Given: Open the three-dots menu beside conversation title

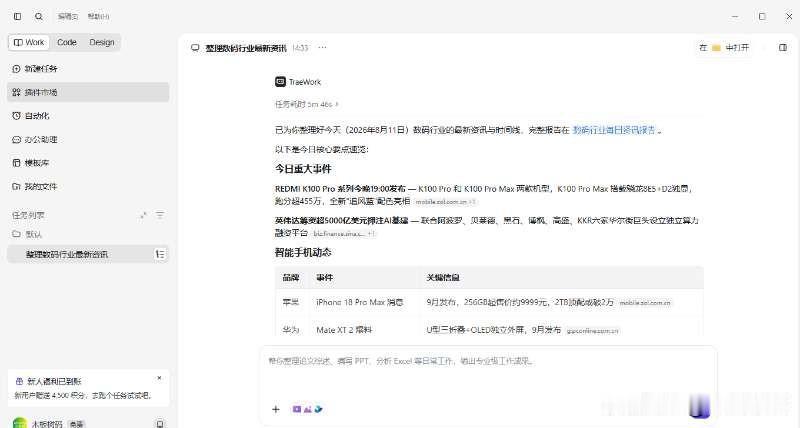Looking at the screenshot, I should [322, 47].
